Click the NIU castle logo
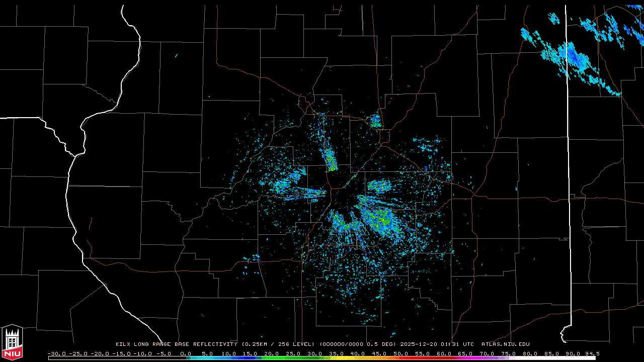Viewport: 644px width, 362px height. pyautogui.click(x=12, y=342)
